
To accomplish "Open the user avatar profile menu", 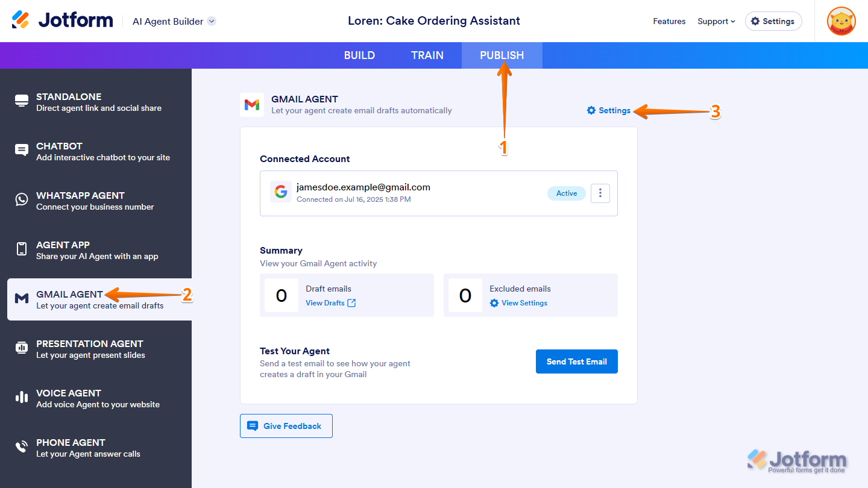I will click(841, 21).
